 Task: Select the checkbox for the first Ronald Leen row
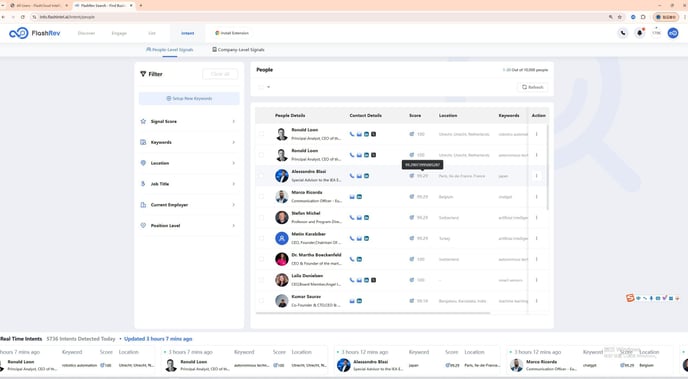262,134
